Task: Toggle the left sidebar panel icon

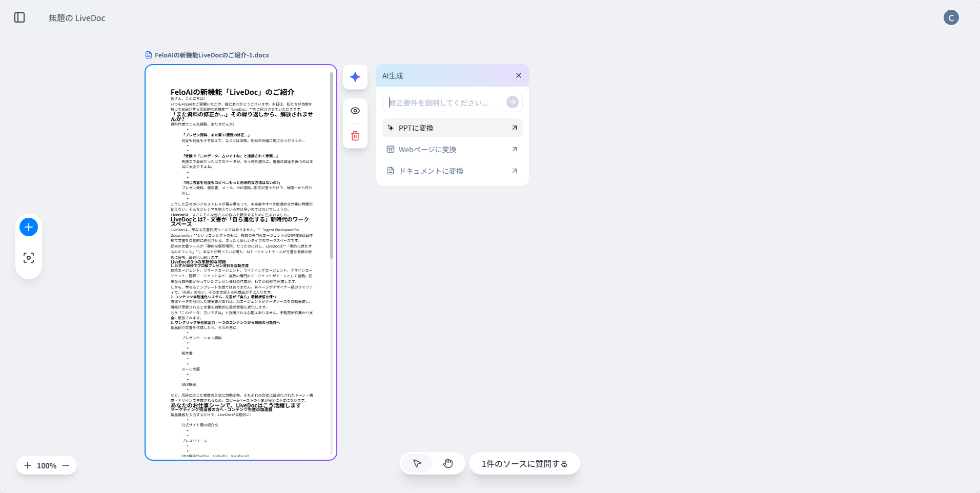Action: [x=19, y=17]
